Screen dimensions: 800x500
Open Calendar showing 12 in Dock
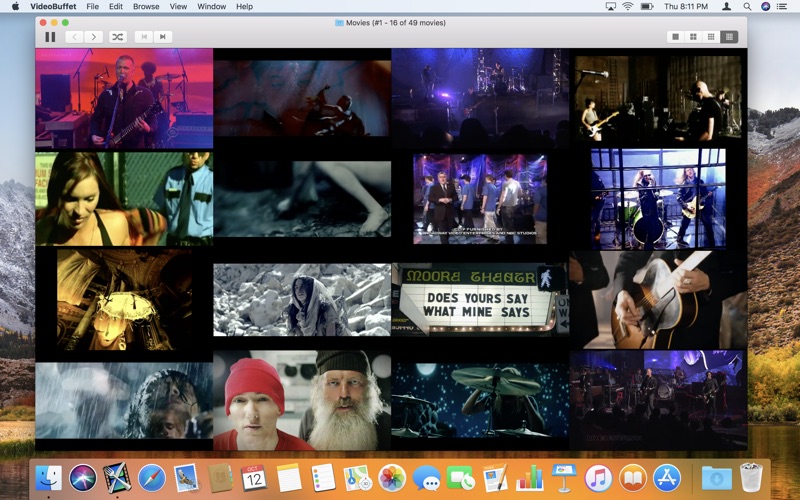[x=254, y=478]
